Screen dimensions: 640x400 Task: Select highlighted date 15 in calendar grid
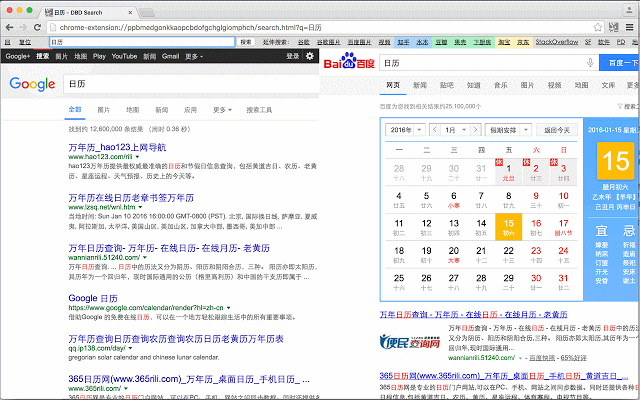pos(508,227)
